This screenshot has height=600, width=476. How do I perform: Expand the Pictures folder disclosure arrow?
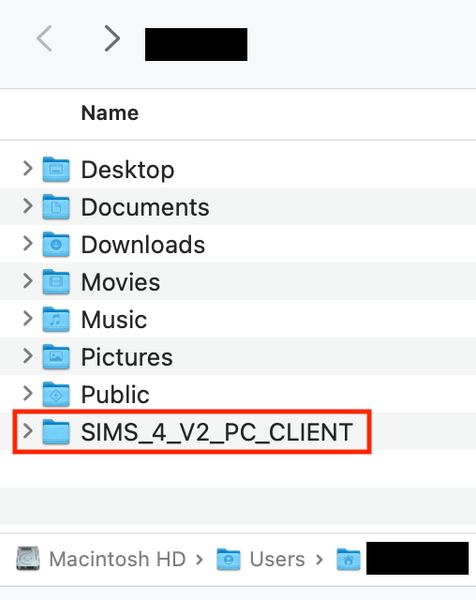pyautogui.click(x=28, y=356)
